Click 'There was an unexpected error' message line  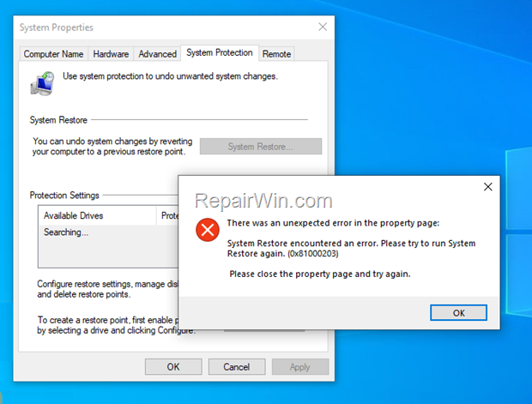tap(333, 223)
